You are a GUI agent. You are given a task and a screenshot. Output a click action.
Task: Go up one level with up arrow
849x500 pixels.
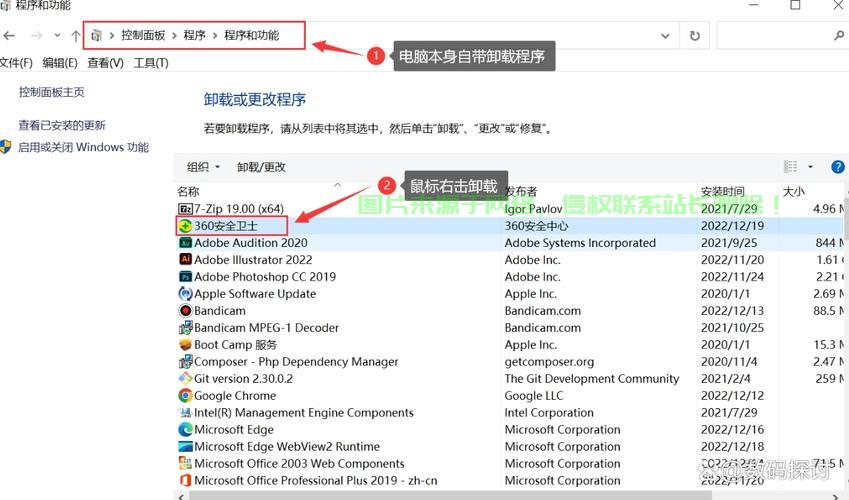click(x=75, y=36)
